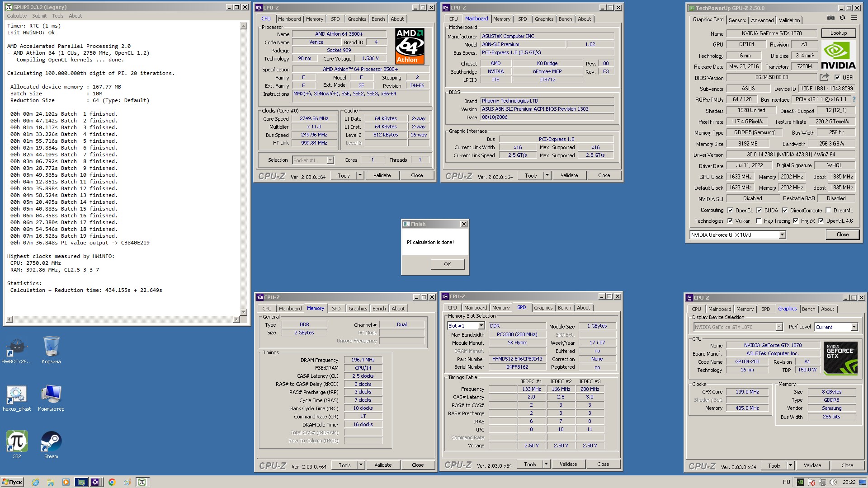
Task: Click Validate in the CPU-Z CPU window
Action: (x=382, y=175)
